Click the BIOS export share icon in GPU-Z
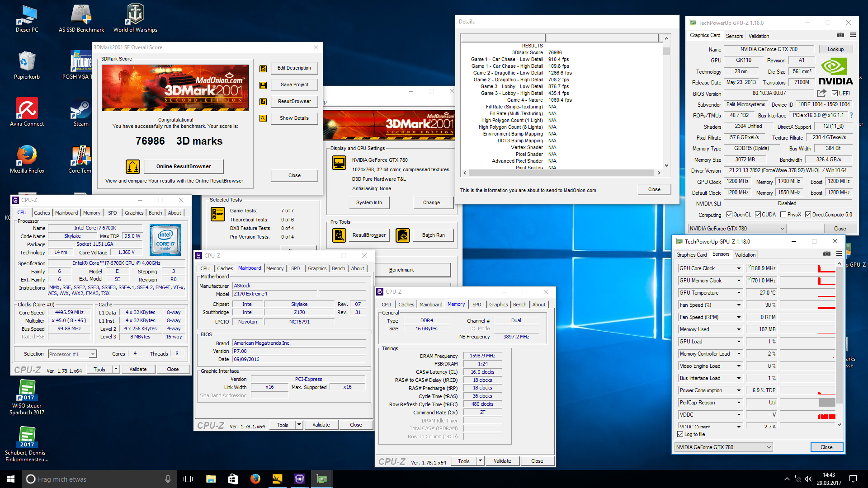This screenshot has height=488, width=868. click(x=821, y=93)
